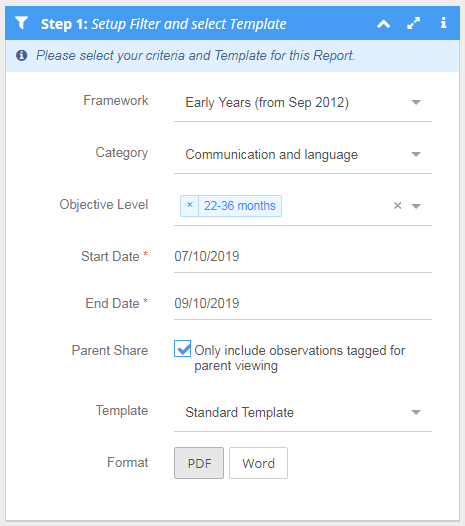The height and width of the screenshot is (526, 465).
Task: Open the Category dropdown
Action: (303, 154)
